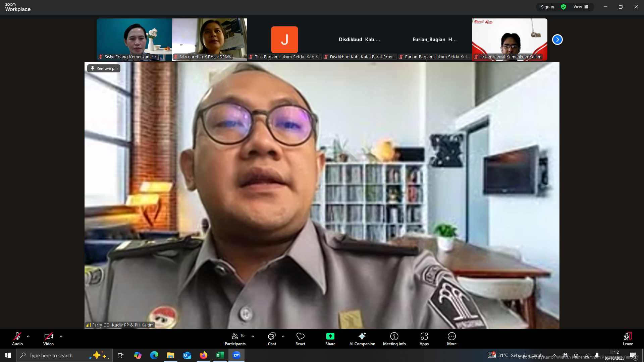
Task: Click the Sign in button
Action: click(547, 7)
